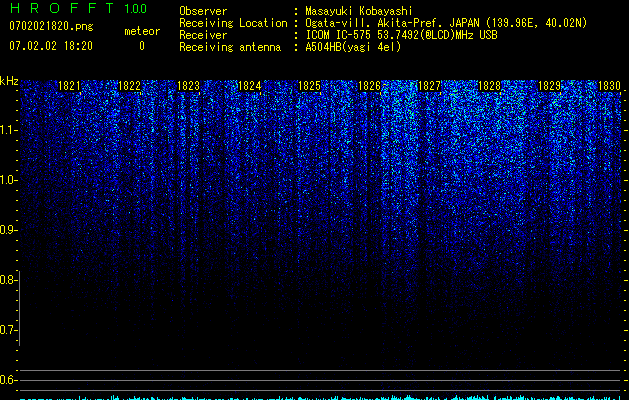Click the 0.8 kHz axis label
The height and width of the screenshot is (400, 629).
(x=7, y=280)
